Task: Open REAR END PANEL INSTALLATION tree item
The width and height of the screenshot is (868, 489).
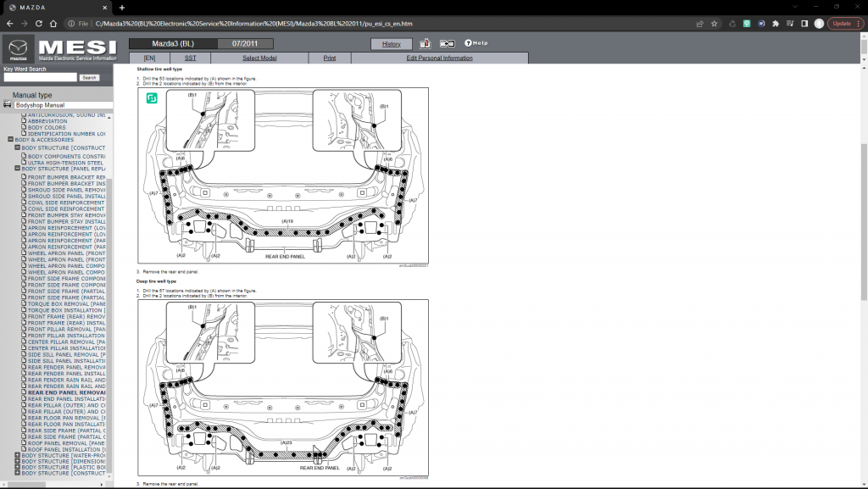Action: tap(66, 399)
